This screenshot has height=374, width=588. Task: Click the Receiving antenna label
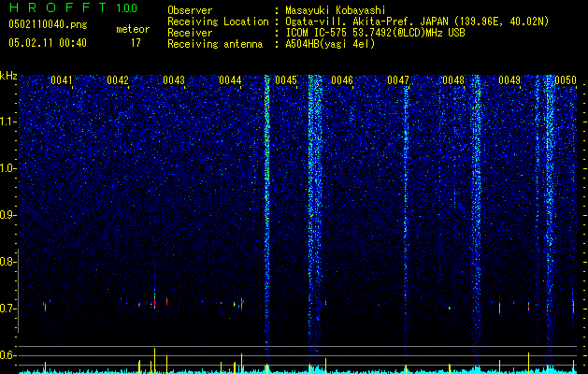[x=215, y=44]
